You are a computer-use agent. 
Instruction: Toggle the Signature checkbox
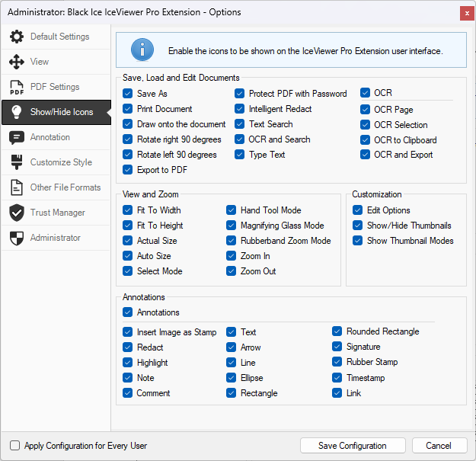pyautogui.click(x=337, y=347)
